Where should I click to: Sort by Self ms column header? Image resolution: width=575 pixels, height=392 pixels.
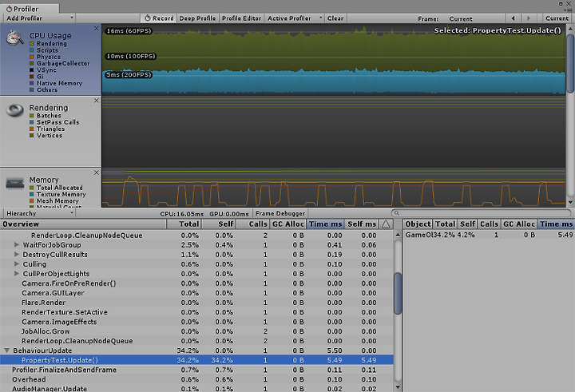pyautogui.click(x=362, y=224)
